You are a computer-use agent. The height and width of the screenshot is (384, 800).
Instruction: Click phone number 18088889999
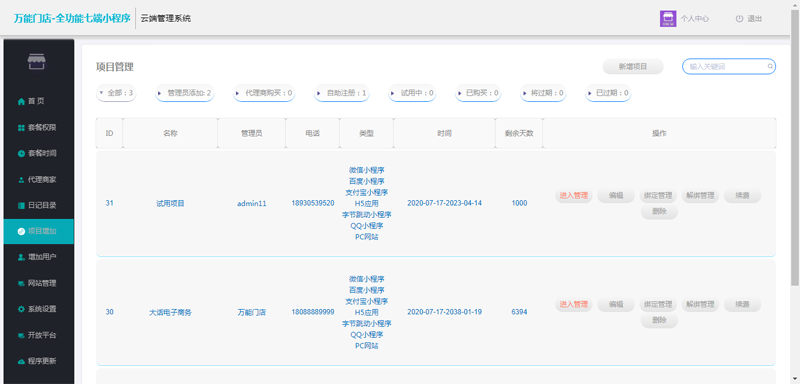coord(313,312)
